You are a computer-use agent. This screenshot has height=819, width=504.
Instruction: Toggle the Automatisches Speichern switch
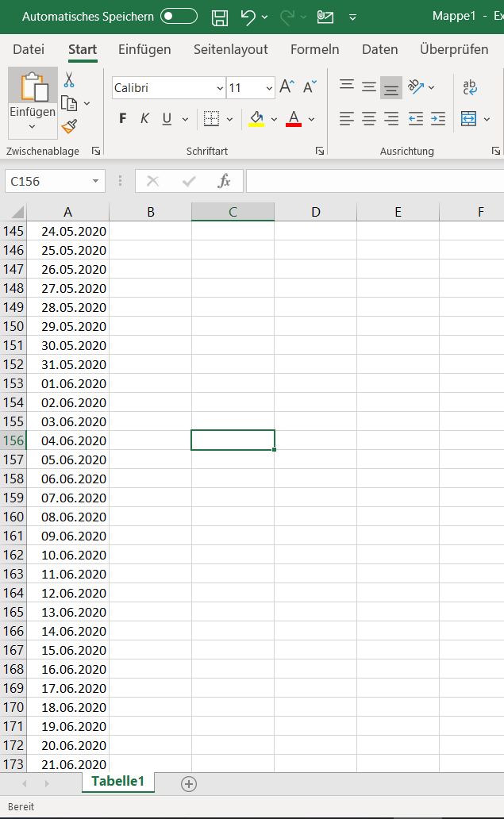(179, 16)
